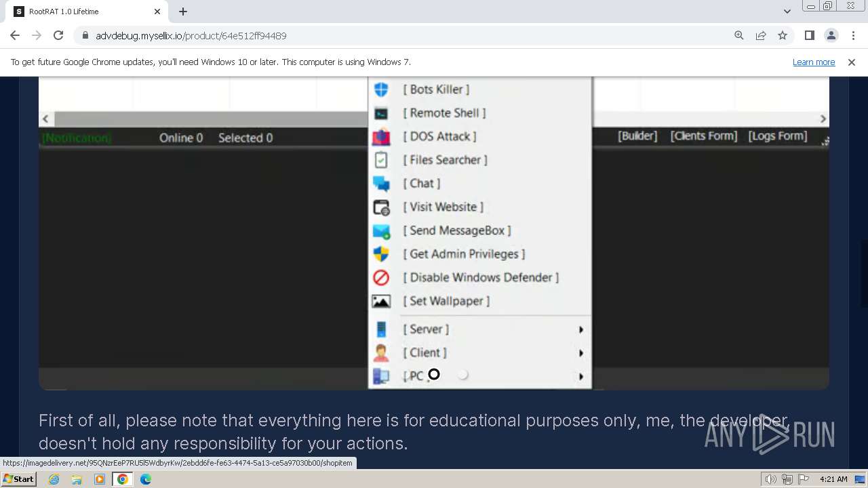Click the Notification label in the status bar
Image resolution: width=868 pixels, height=488 pixels.
coord(76,138)
